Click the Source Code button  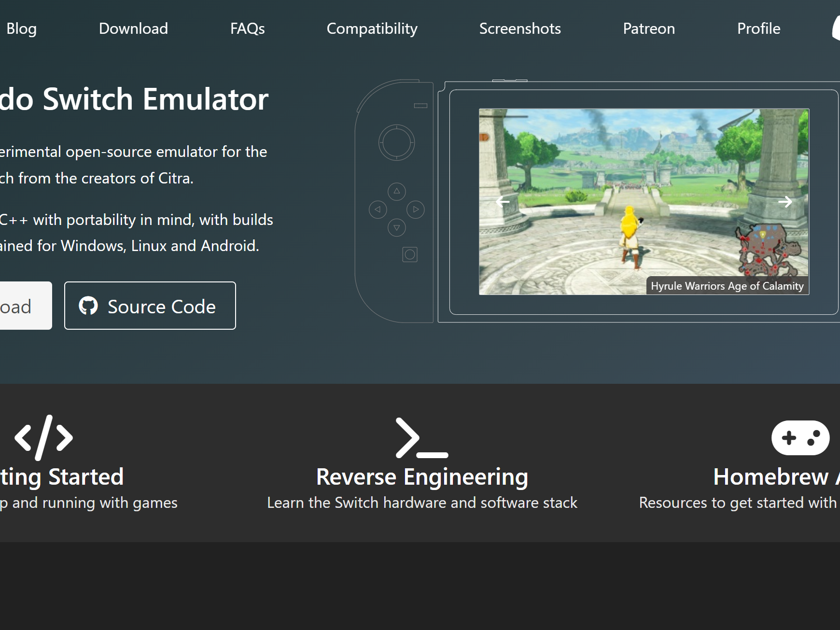(x=150, y=306)
